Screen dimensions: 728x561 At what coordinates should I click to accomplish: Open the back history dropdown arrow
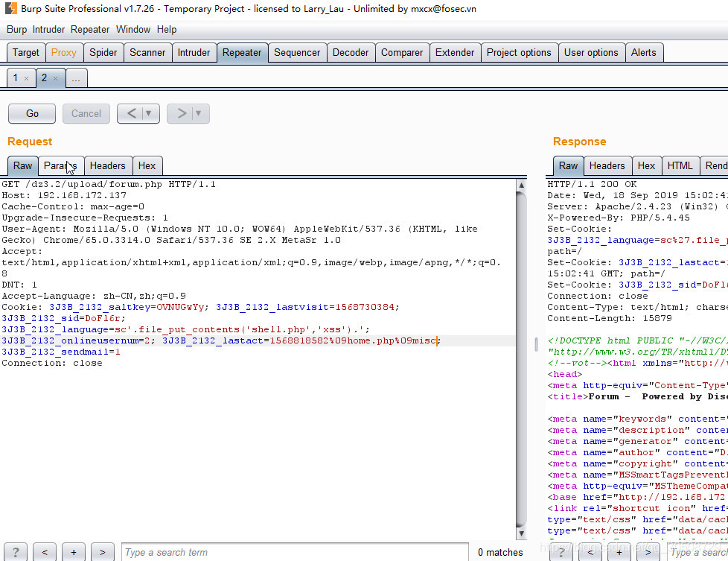pos(149,113)
